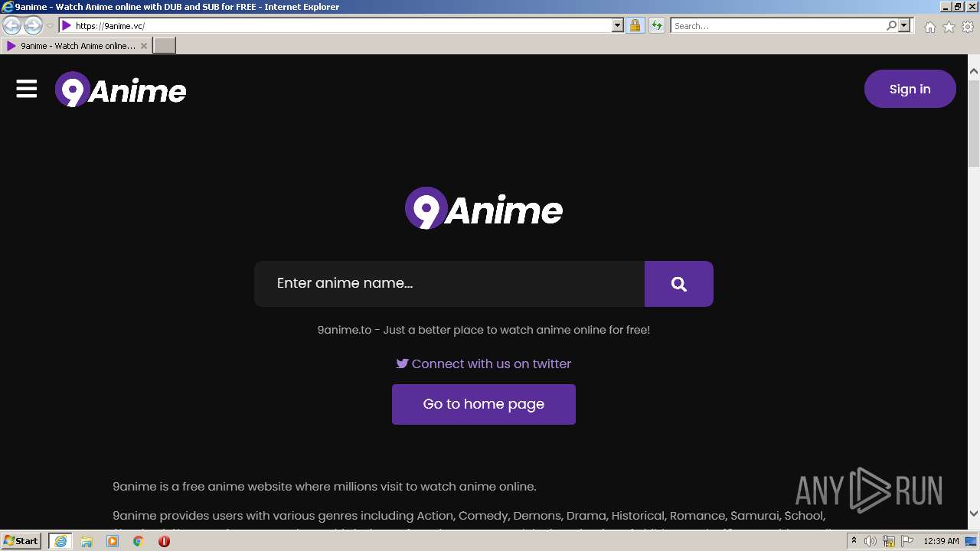980x551 pixels.
Task: Open the Windows Start menu
Action: (21, 541)
